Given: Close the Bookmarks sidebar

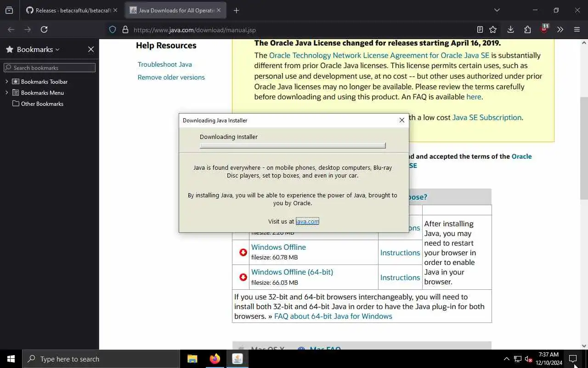Looking at the screenshot, I should (91, 49).
